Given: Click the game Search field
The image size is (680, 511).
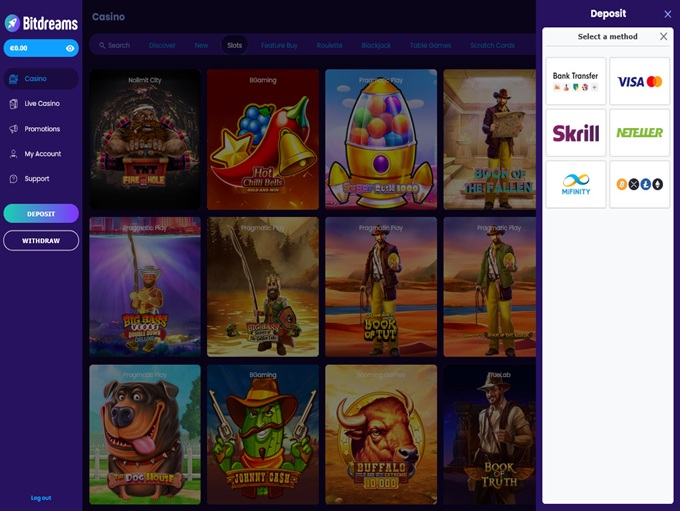Looking at the screenshot, I should point(114,45).
